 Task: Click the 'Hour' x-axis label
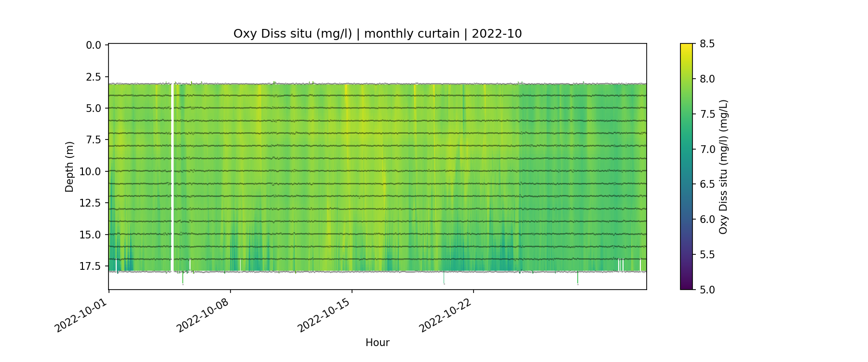click(377, 343)
